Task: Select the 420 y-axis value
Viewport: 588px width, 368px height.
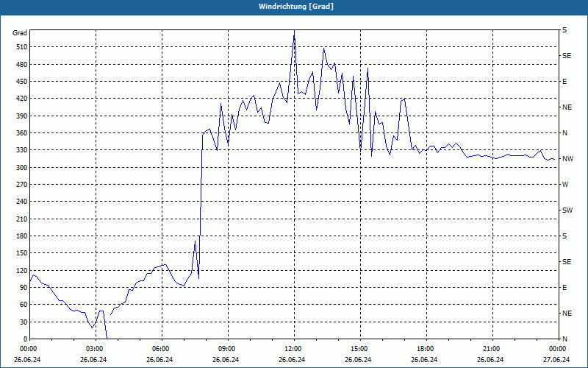Action: coord(22,99)
